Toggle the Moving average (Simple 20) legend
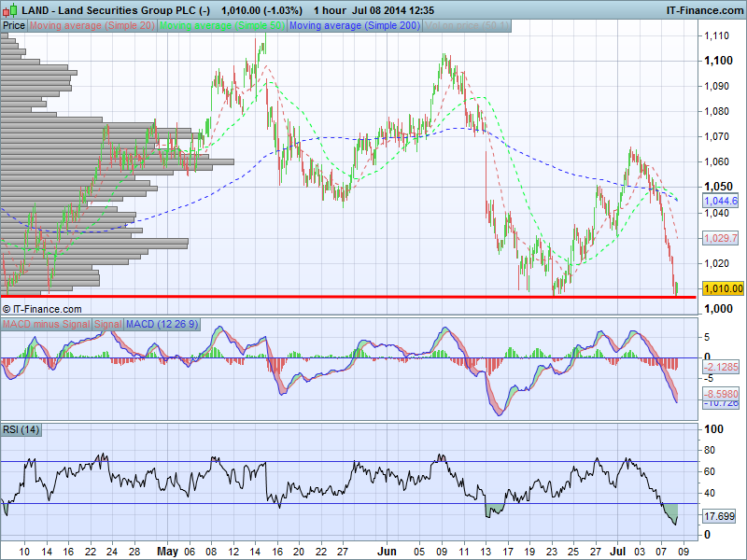Viewport: 747px width, 560px height. point(92,26)
